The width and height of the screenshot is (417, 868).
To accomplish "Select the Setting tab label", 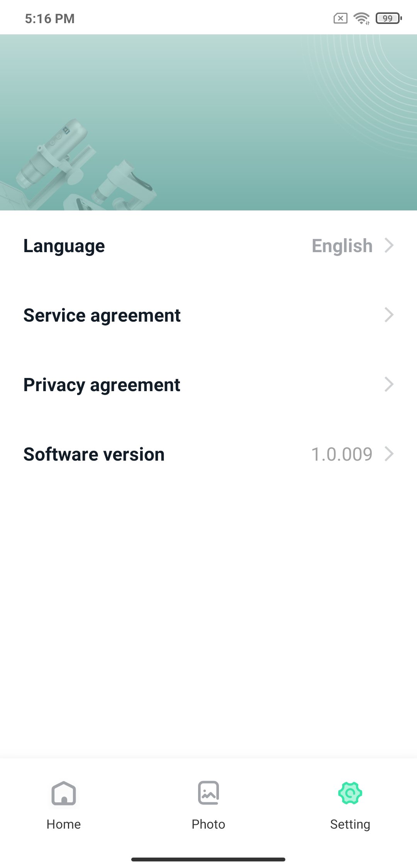I will 350,824.
